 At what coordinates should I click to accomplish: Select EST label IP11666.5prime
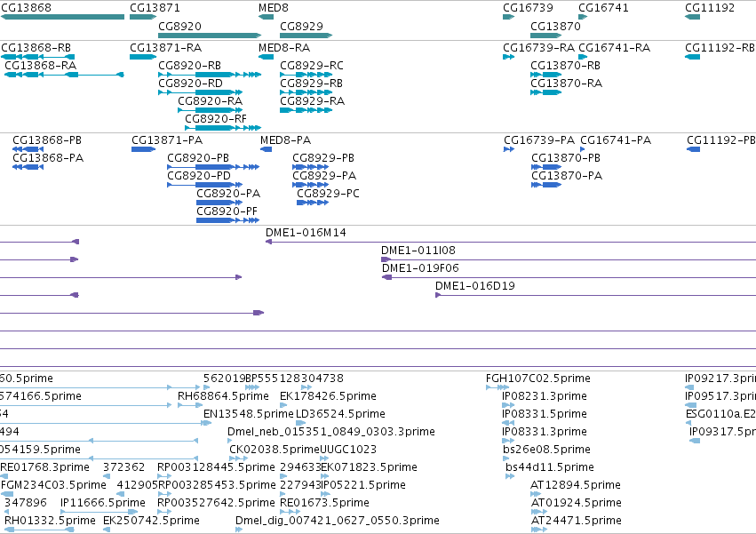103,503
